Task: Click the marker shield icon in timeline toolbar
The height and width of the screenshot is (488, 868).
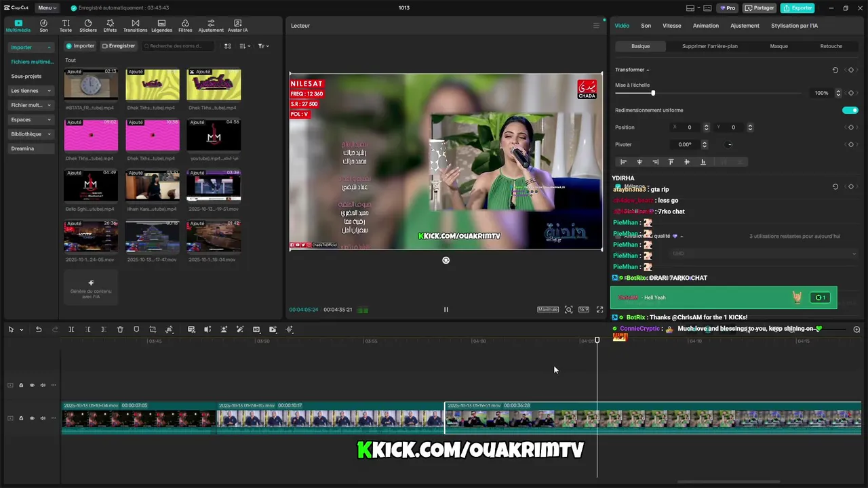Action: (136, 329)
